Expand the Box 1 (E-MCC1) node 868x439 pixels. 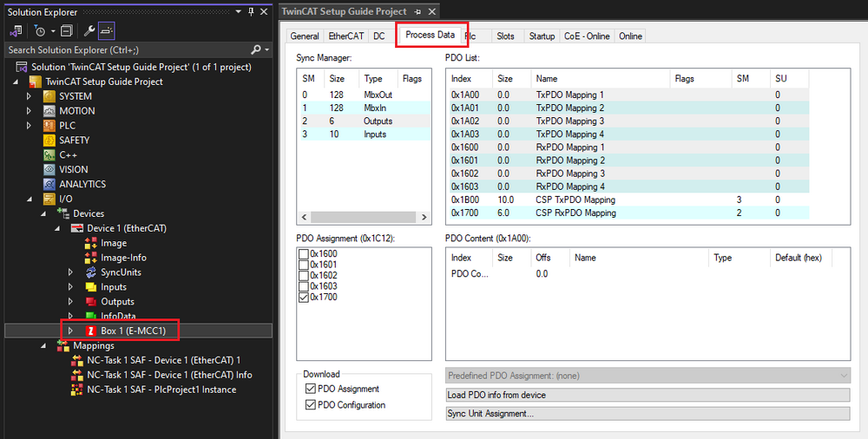(69, 331)
